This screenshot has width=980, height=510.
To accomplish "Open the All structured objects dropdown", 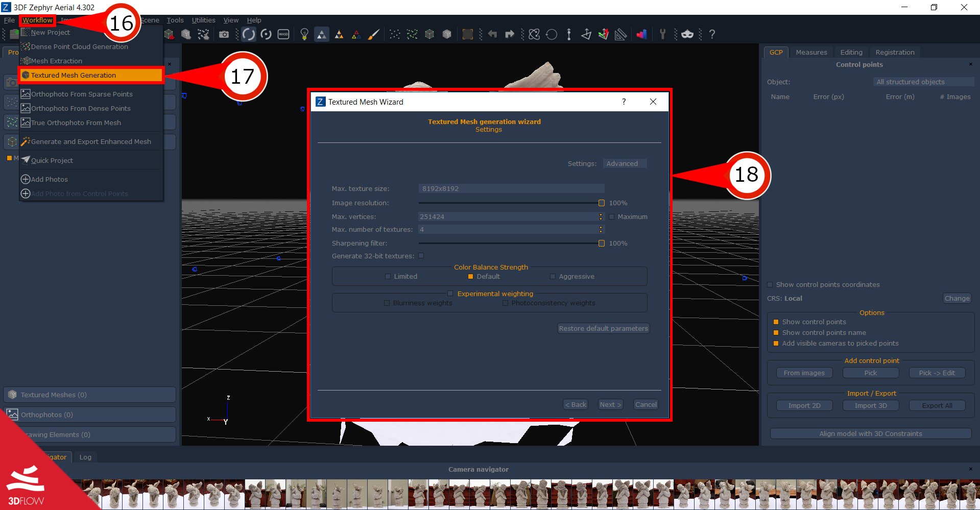I will 923,82.
